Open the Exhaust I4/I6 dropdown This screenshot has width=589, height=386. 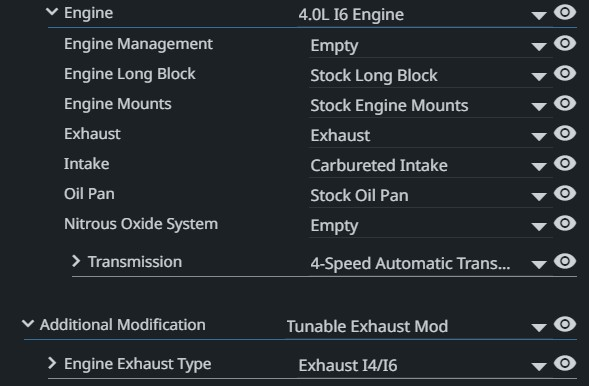coord(539,367)
